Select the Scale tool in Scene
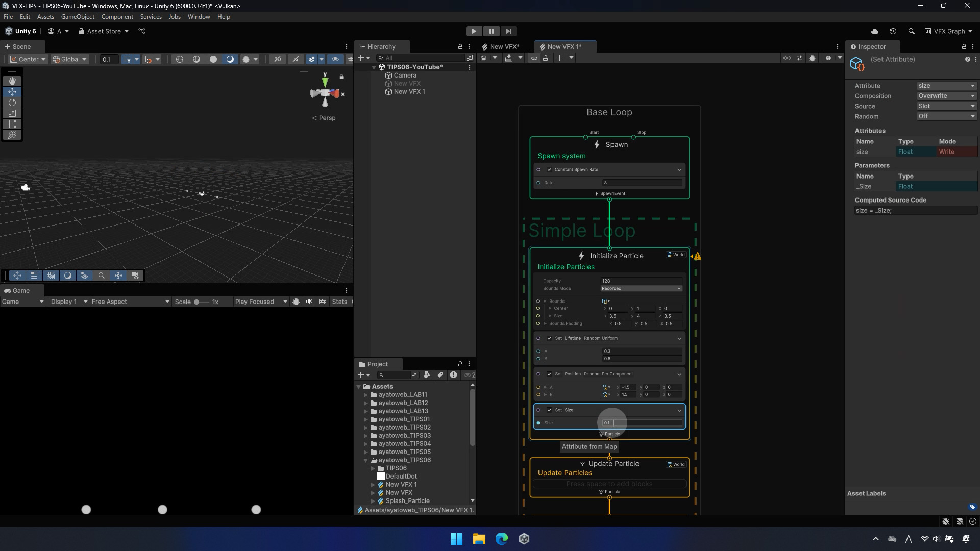980x551 pixels. tap(12, 113)
